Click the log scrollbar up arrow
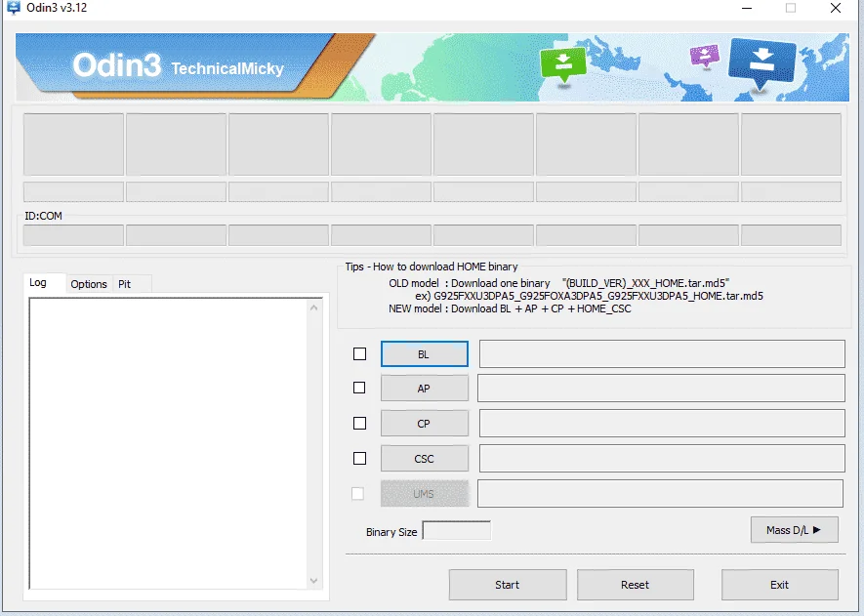Image resolution: width=864 pixels, height=616 pixels. 314,308
